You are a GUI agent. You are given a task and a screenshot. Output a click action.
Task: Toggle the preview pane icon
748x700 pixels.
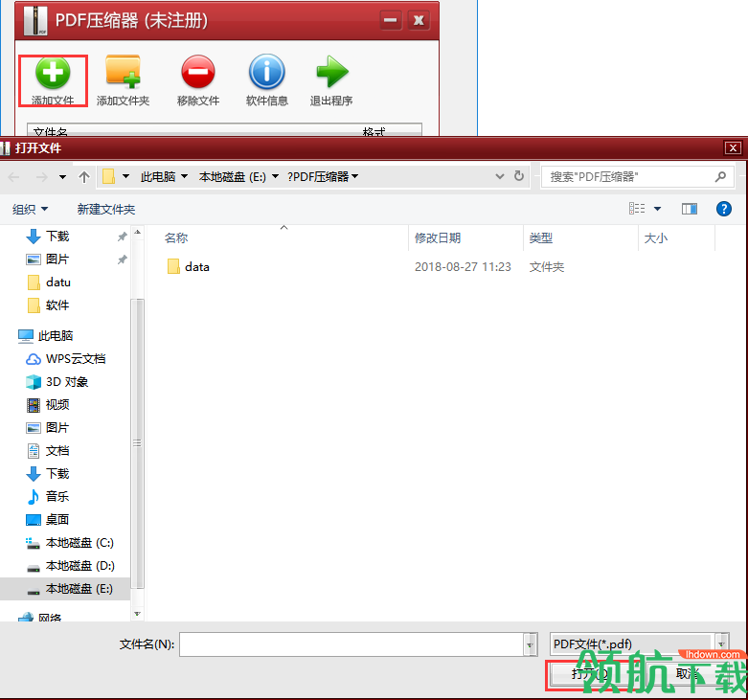click(690, 209)
